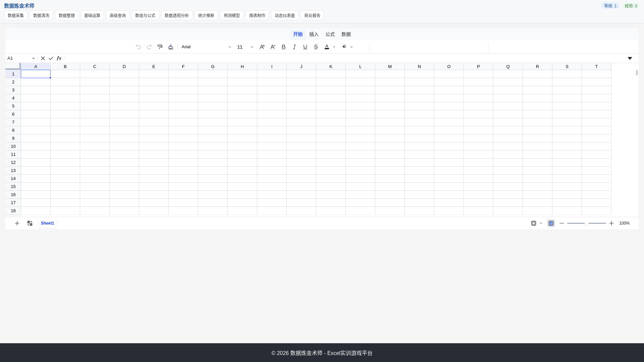Activate the format painter roller icon

click(x=160, y=47)
